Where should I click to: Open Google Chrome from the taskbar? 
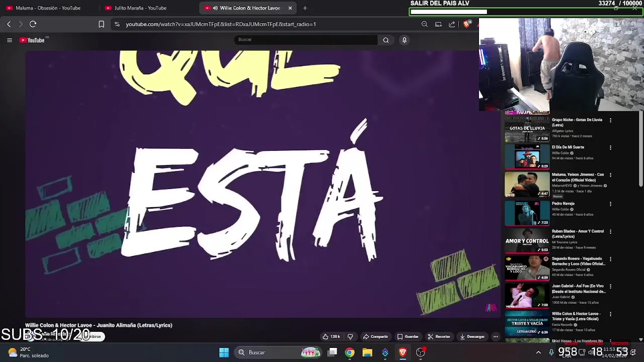click(350, 352)
